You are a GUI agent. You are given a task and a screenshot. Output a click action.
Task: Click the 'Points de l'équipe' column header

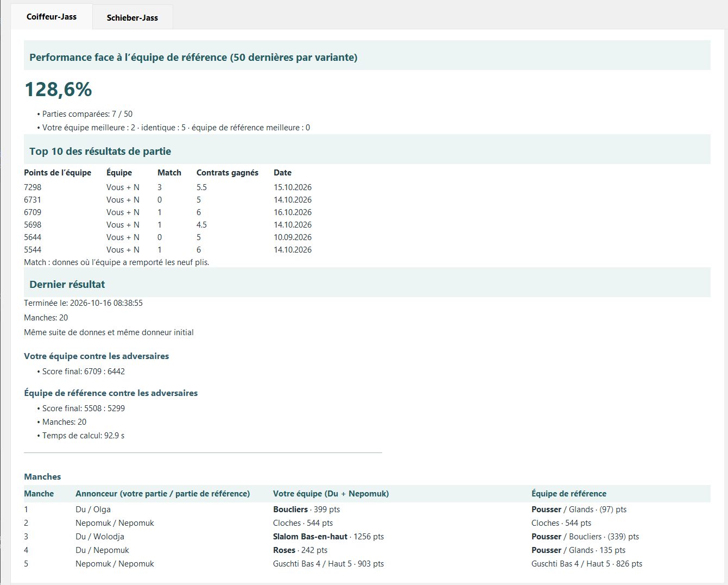coord(58,173)
